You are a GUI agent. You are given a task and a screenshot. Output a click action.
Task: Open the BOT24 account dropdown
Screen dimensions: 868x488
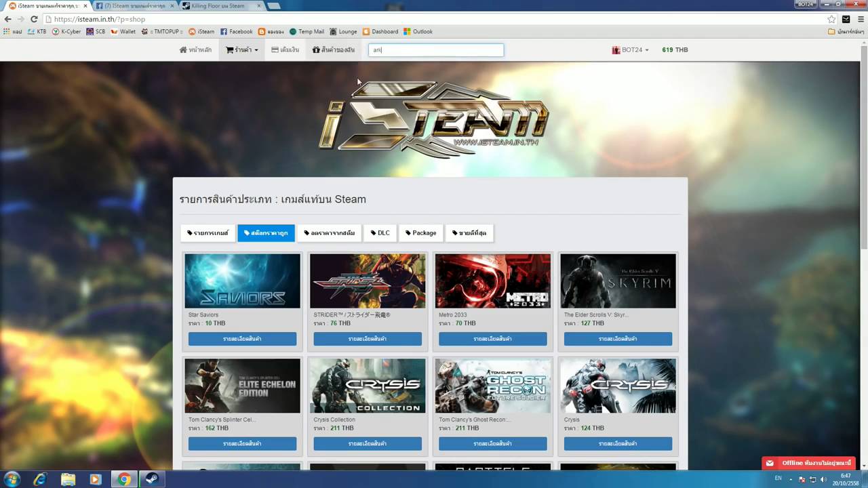[x=630, y=49]
